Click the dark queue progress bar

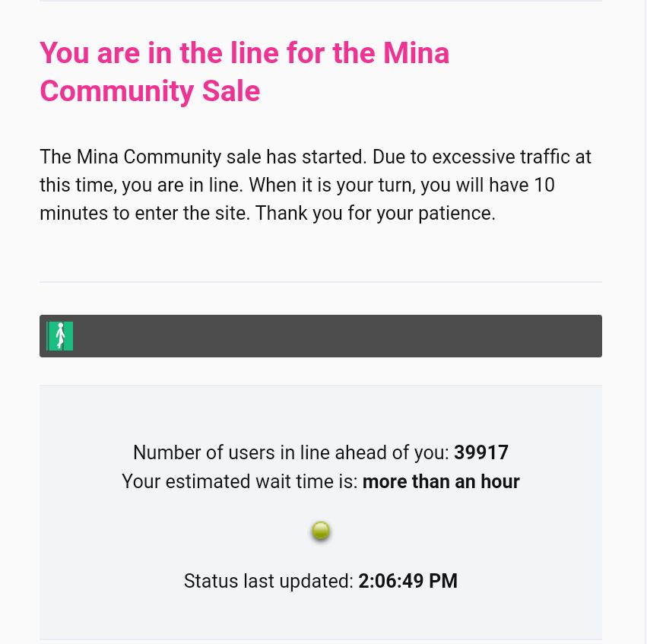pyautogui.click(x=321, y=336)
